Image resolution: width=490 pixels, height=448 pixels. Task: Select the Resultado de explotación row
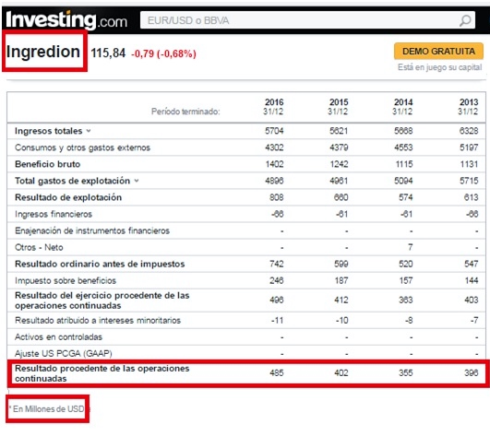246,197
